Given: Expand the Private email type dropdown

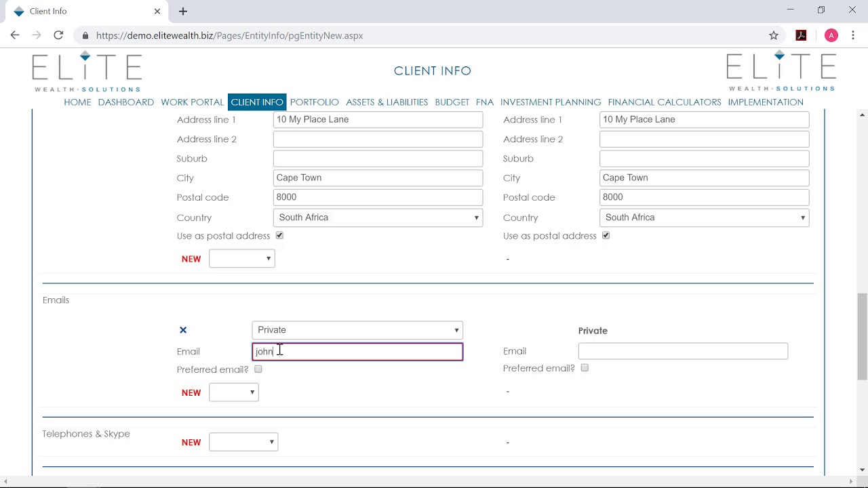Looking at the screenshot, I should (357, 330).
